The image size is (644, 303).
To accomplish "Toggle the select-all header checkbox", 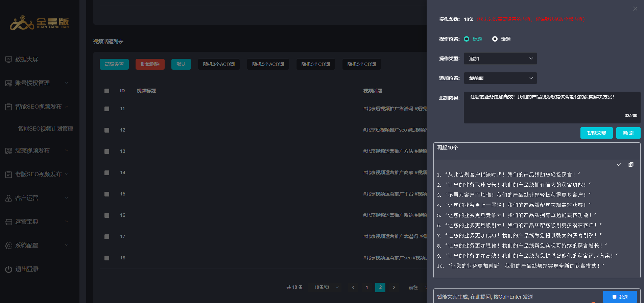I will 107,91.
